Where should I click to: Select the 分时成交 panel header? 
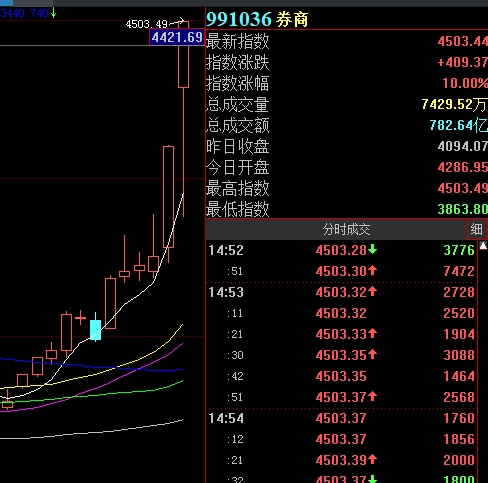pos(346,229)
